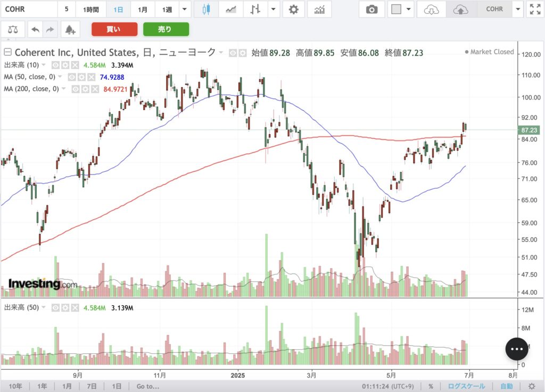Remove the MA (50, close, 0) indicator

(91, 77)
